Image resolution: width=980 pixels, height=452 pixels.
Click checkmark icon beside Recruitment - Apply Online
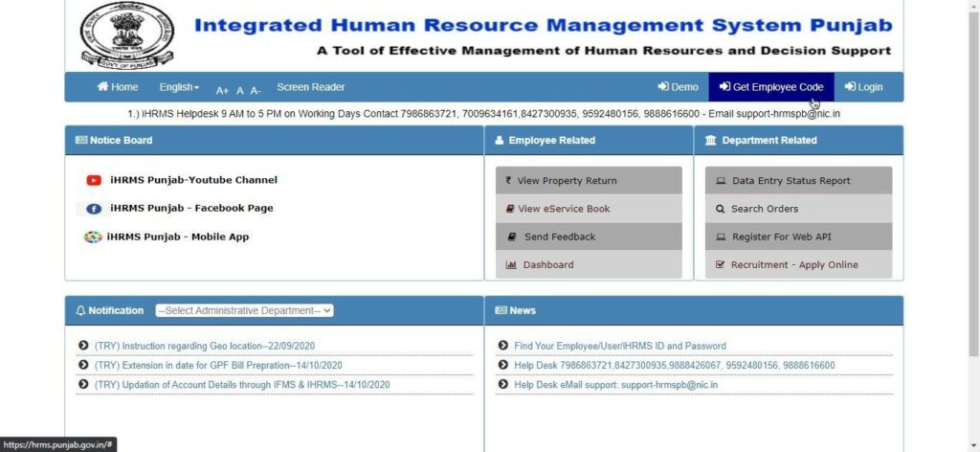[x=720, y=265]
